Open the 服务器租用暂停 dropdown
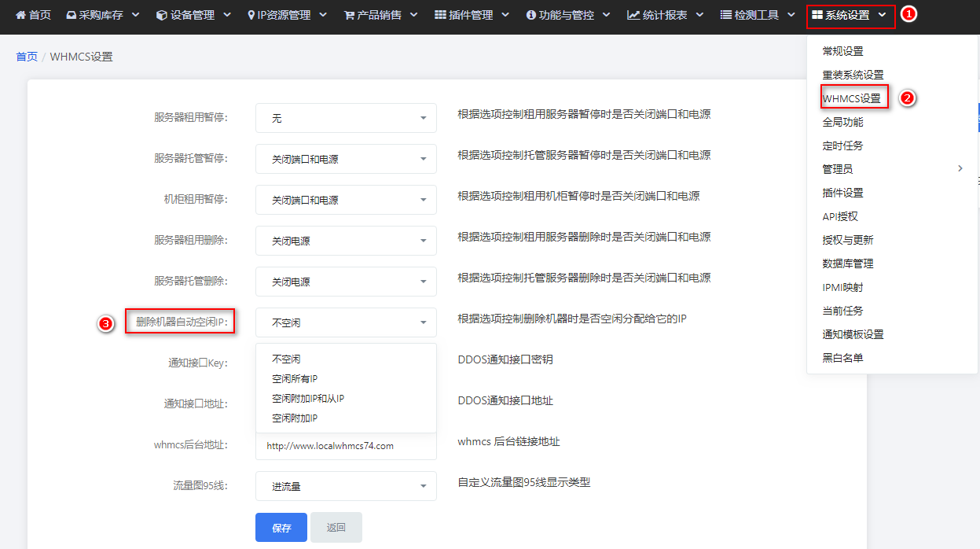Viewport: 980px width, 549px height. [346, 118]
